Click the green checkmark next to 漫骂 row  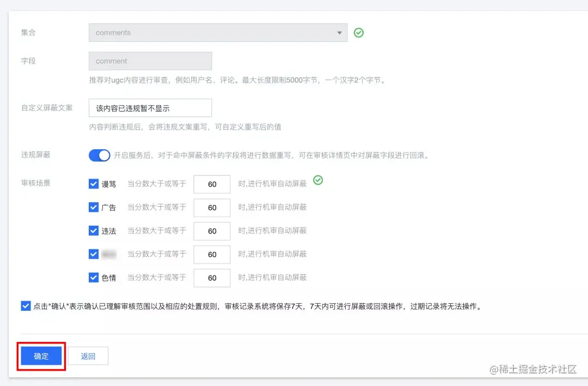pyautogui.click(x=318, y=180)
